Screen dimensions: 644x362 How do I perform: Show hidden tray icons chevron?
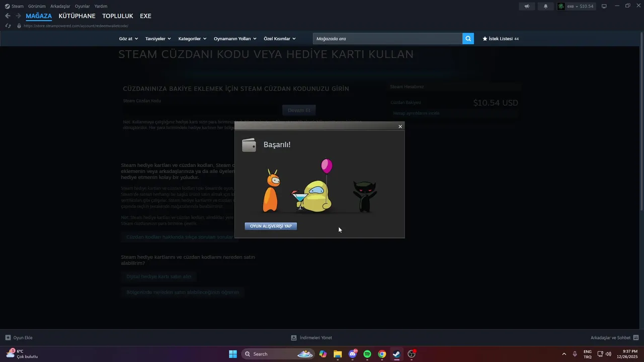(x=563, y=354)
